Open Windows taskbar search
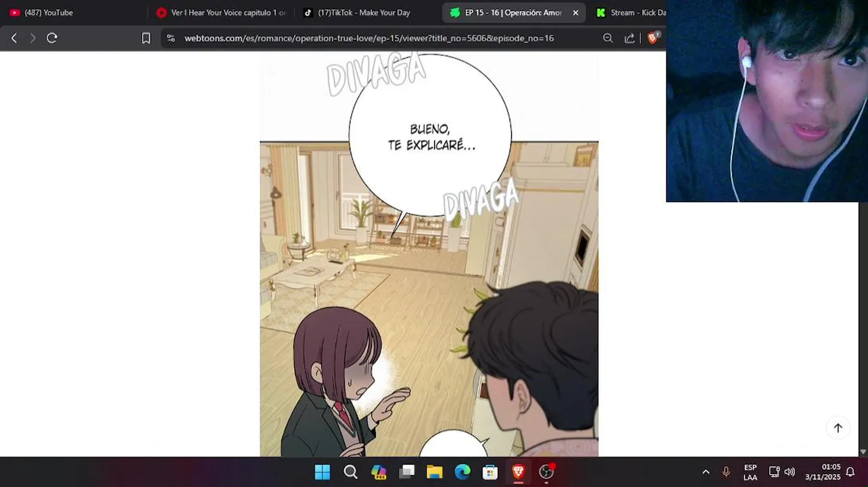Image resolution: width=868 pixels, height=487 pixels. (350, 472)
